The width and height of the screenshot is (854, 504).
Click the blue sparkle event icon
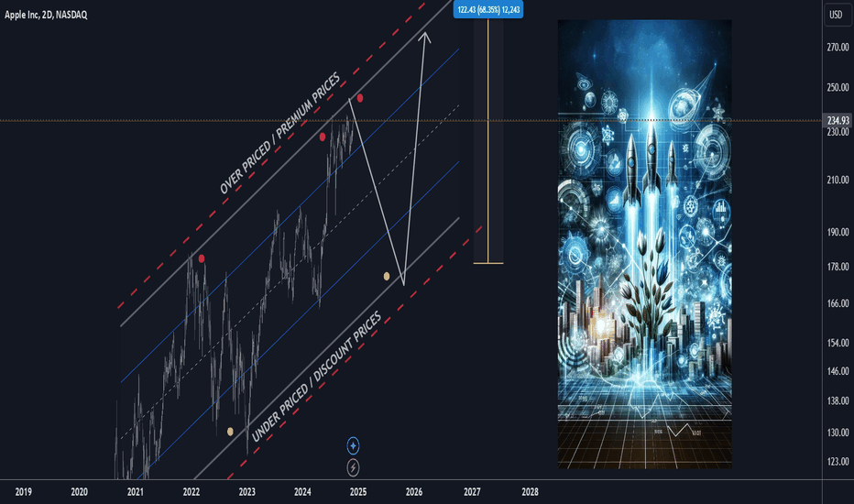tap(353, 445)
